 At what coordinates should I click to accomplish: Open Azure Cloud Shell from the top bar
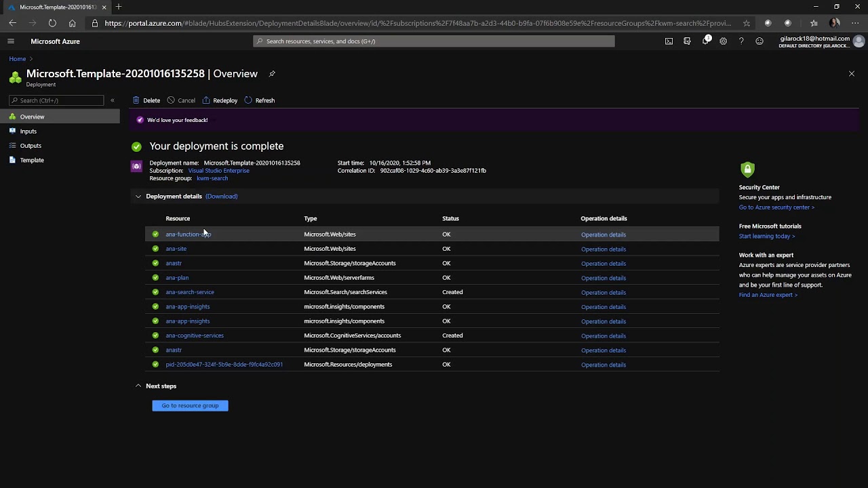point(669,41)
